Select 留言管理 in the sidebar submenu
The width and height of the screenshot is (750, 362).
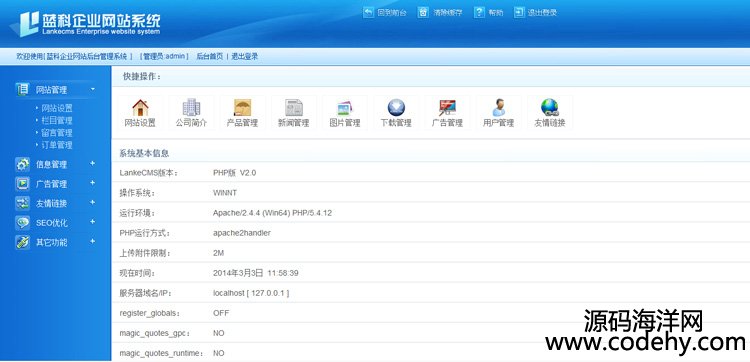[57, 133]
